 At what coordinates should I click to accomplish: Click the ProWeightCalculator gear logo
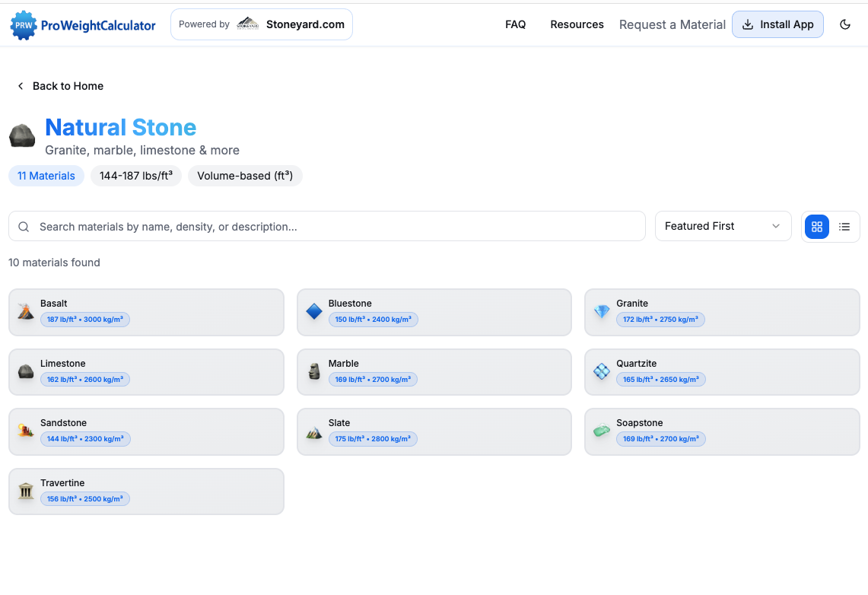point(23,25)
